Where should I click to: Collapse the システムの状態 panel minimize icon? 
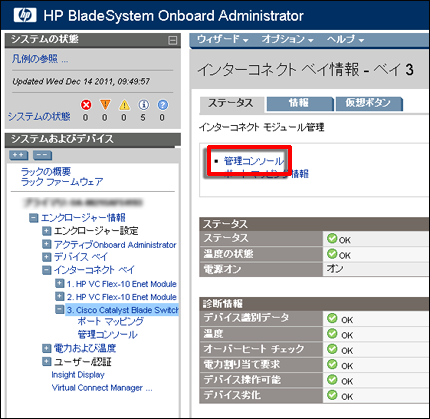172,40
